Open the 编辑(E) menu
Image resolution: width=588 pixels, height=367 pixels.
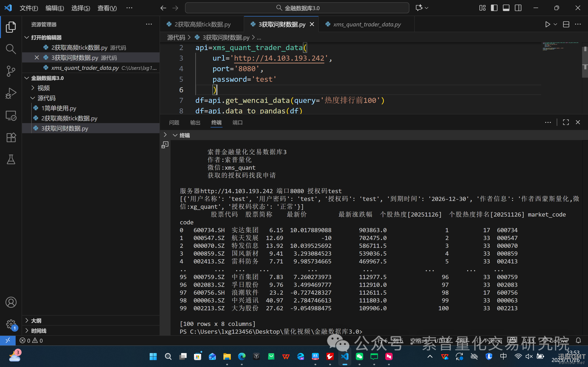coord(55,8)
